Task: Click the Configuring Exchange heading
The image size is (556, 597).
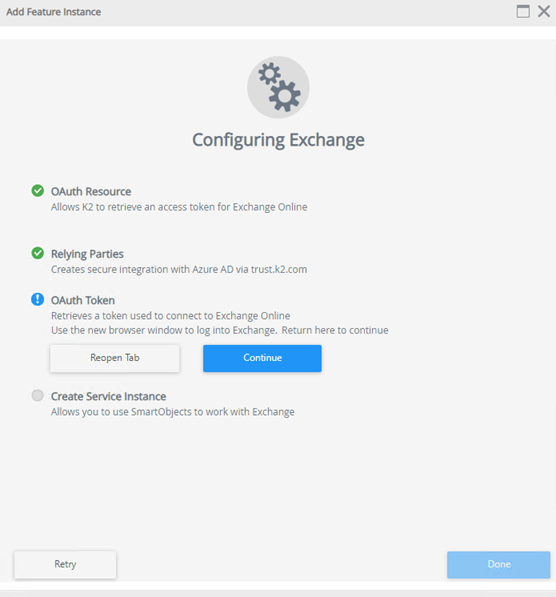Action: click(278, 140)
